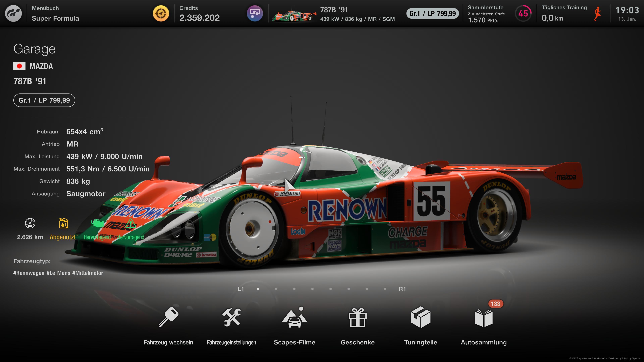Screen dimensions: 644x362
Task: Click the 439 kW / 9.000 U/min power value
Action: (104, 156)
